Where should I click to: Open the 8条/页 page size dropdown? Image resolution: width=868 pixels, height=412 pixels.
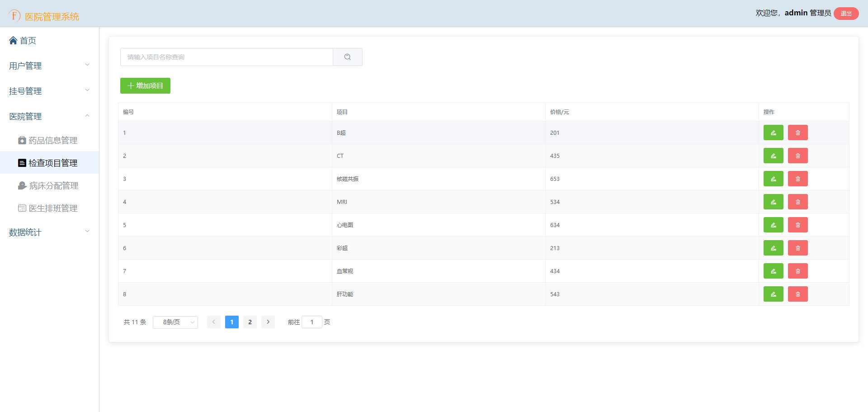[x=175, y=322]
